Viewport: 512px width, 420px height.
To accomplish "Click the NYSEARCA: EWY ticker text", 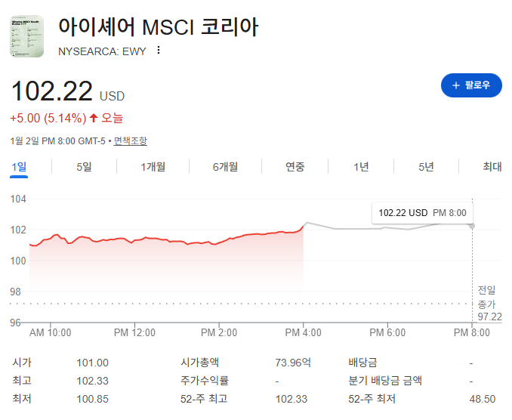I will [102, 51].
